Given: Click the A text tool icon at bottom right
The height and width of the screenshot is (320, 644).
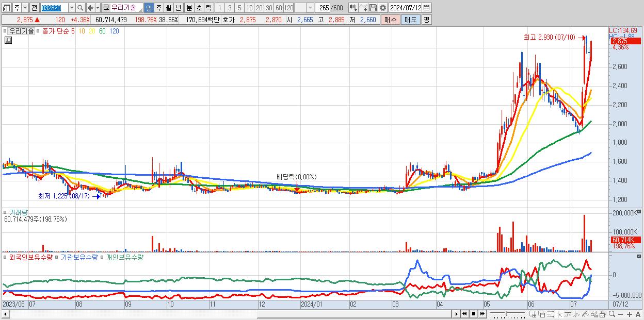Looking at the screenshot, I should (x=638, y=314).
